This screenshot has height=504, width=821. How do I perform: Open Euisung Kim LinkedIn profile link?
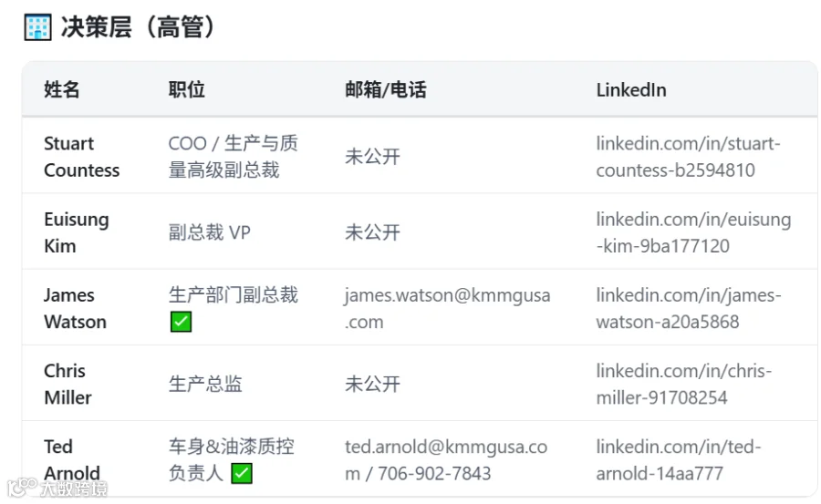click(693, 232)
